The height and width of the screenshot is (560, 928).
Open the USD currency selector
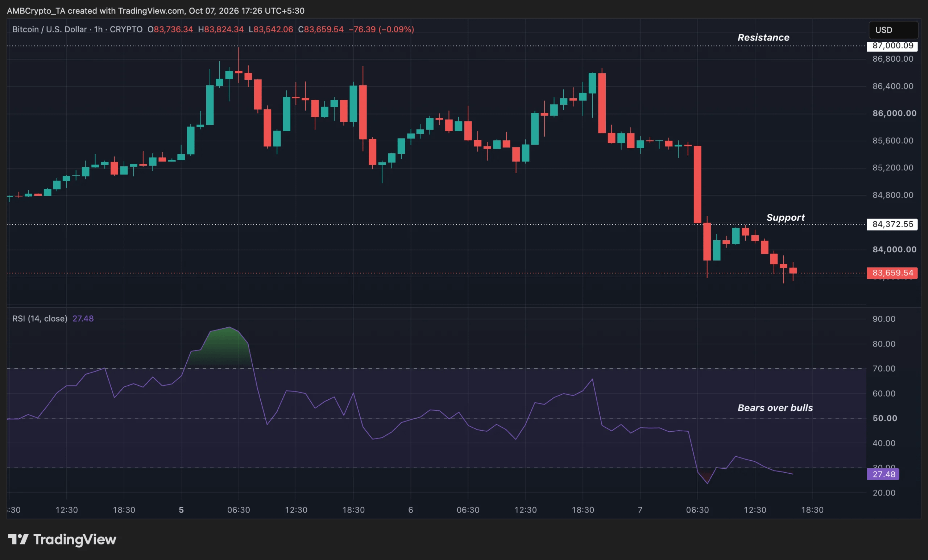(893, 30)
